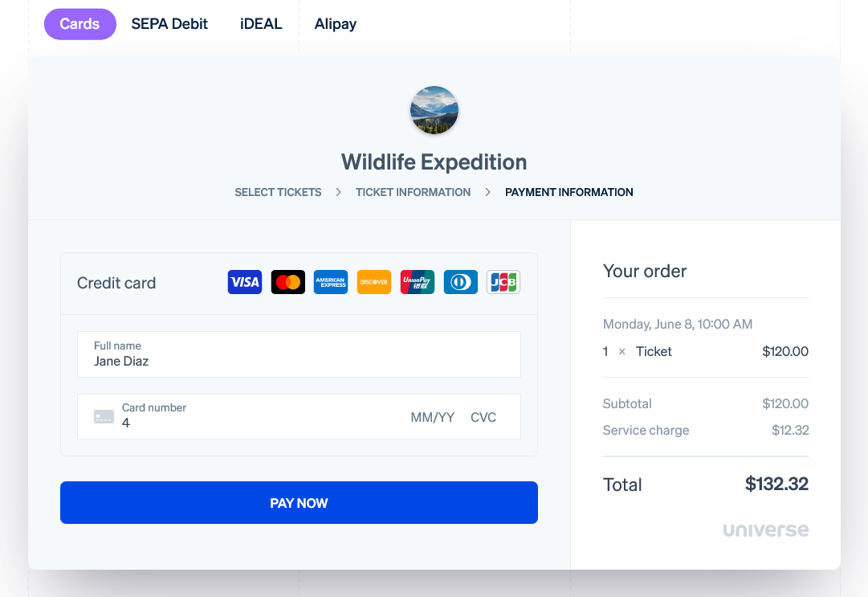
Task: Click the Wildlife Expedition event thumbnail
Action: coord(434,110)
